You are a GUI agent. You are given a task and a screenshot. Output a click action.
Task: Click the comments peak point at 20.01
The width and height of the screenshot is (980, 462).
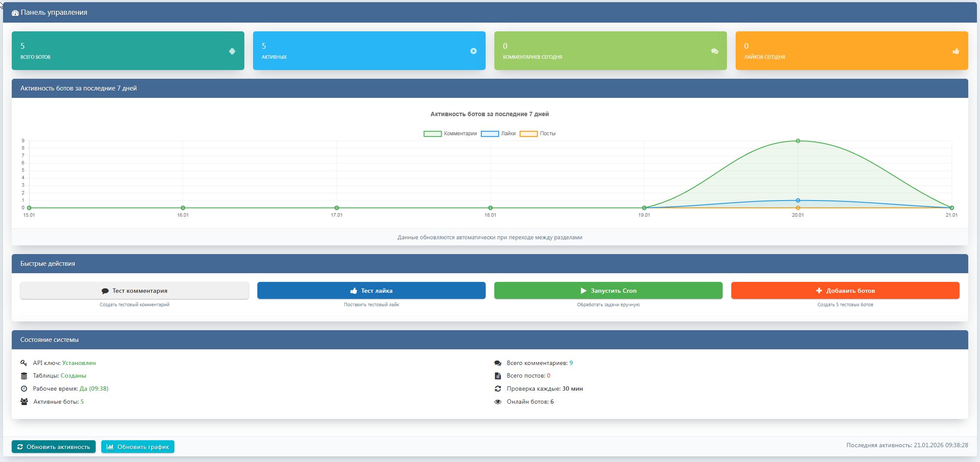798,141
